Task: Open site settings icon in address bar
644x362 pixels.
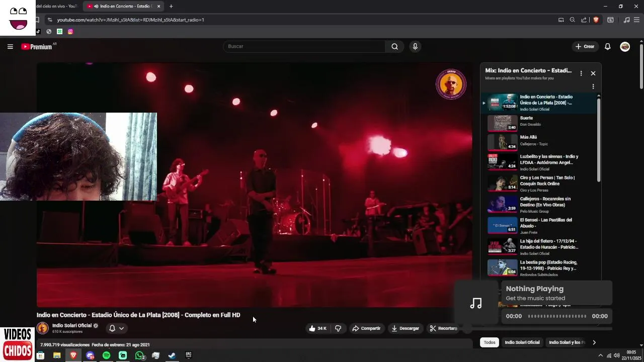Action: click(49, 20)
